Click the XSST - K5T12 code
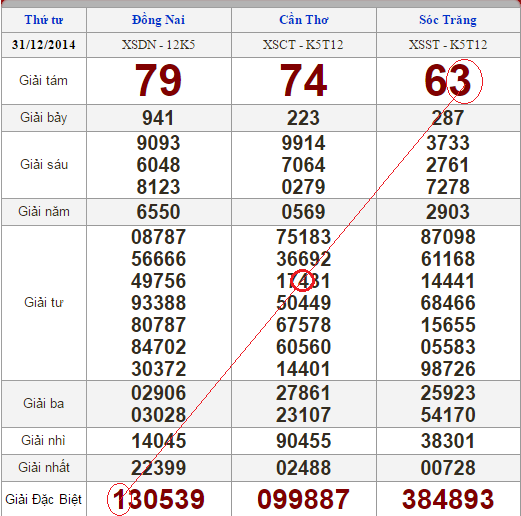The height and width of the screenshot is (516, 521). tap(448, 45)
